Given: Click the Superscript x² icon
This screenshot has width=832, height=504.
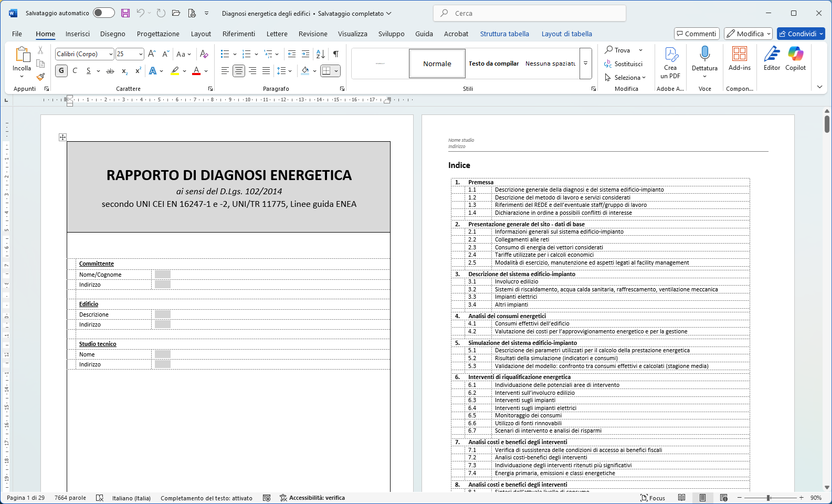Looking at the screenshot, I should 138,71.
